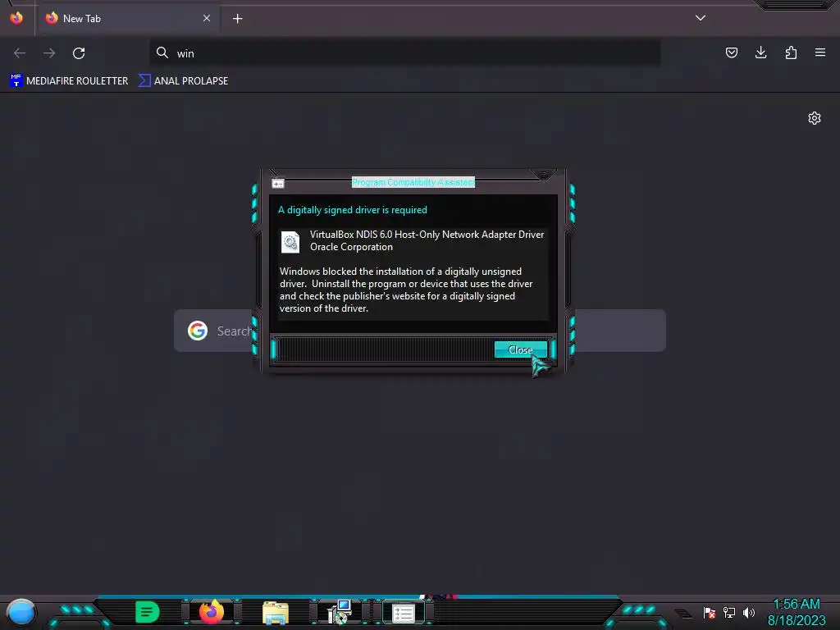Switch to Firefox in the taskbar
This screenshot has width=840, height=630.
tap(211, 612)
